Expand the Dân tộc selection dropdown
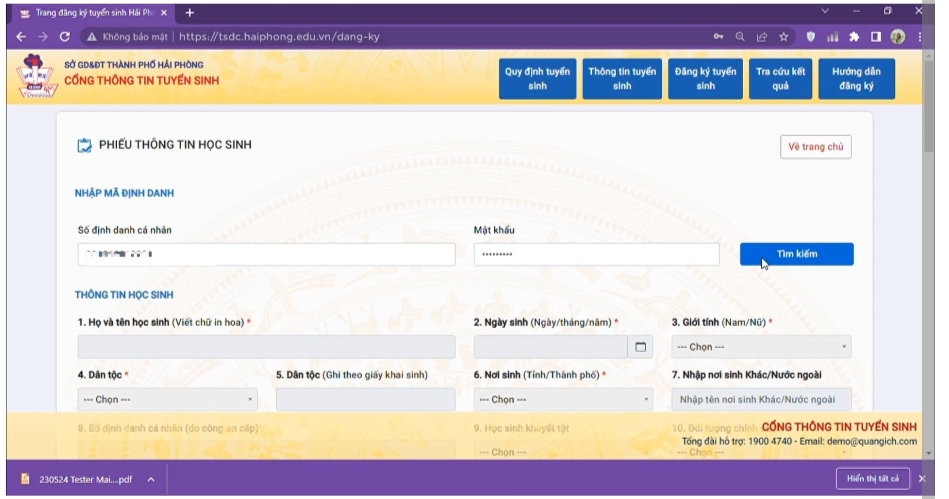949x499 pixels. [166, 399]
